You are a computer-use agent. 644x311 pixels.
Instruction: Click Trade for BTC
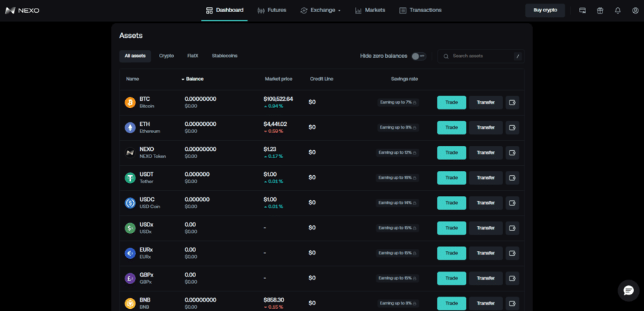coord(452,102)
